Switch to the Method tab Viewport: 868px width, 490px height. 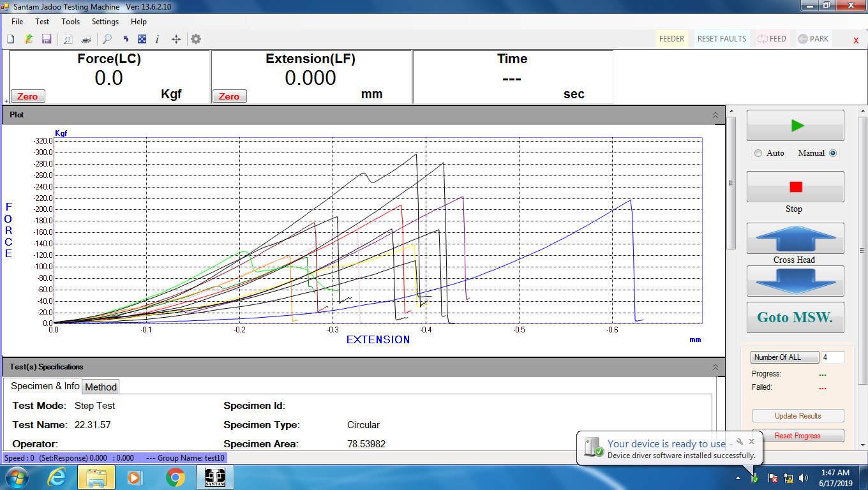pos(101,387)
